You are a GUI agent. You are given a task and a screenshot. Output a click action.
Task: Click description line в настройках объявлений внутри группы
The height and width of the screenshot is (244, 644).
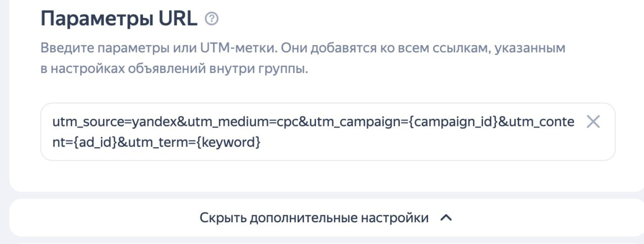pos(173,69)
